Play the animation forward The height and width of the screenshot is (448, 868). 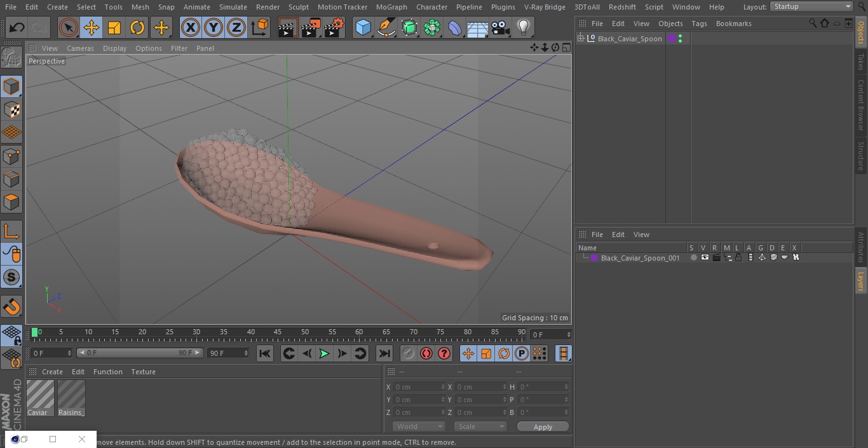point(324,353)
